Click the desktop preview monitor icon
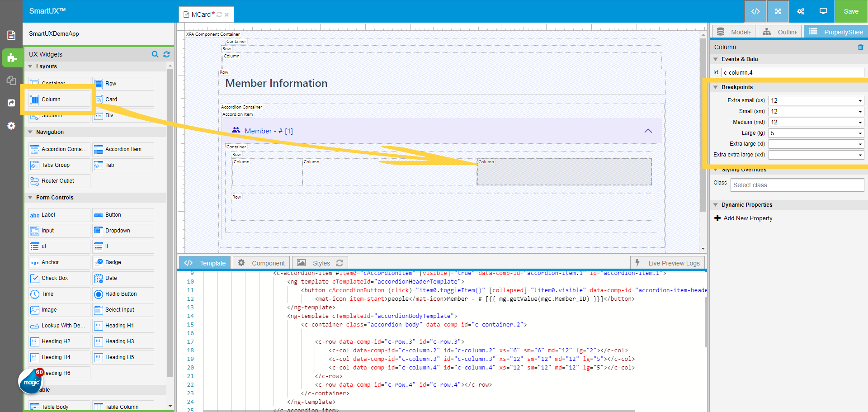Viewport: 868px width, 412px height. (823, 11)
